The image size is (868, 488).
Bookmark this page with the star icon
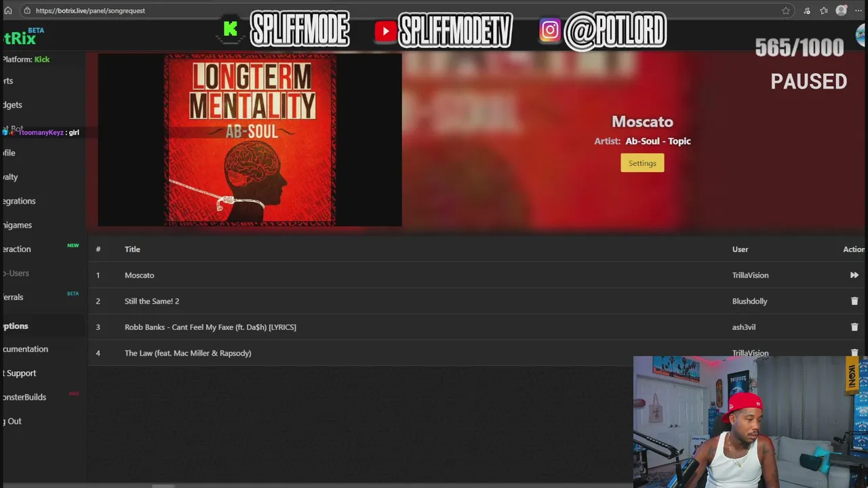(x=786, y=10)
